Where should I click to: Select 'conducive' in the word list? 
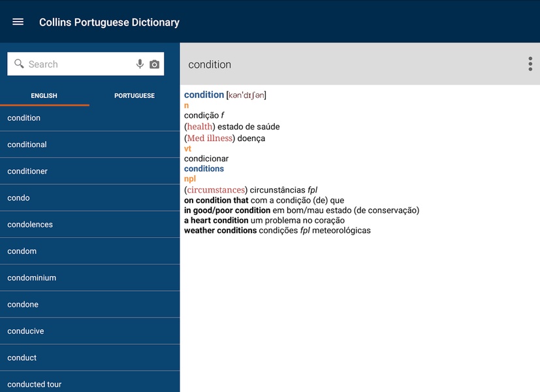(90, 331)
